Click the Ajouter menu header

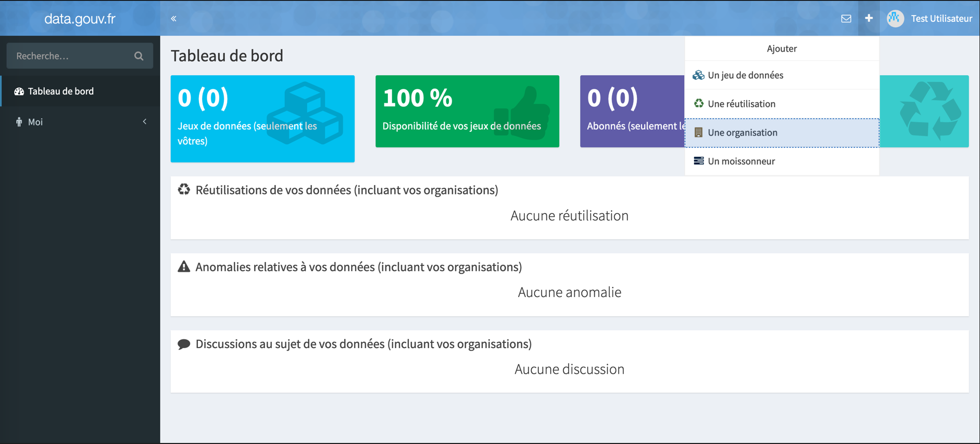tap(782, 48)
